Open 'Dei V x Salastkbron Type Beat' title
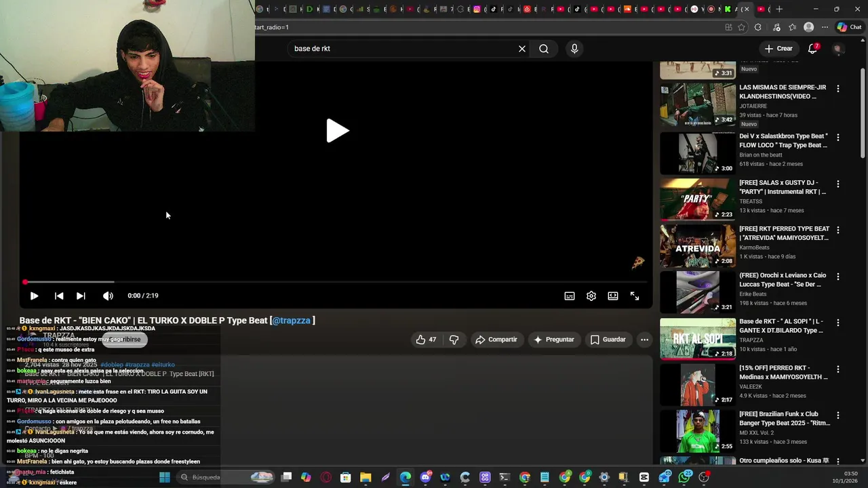The height and width of the screenshot is (488, 868). [x=783, y=140]
